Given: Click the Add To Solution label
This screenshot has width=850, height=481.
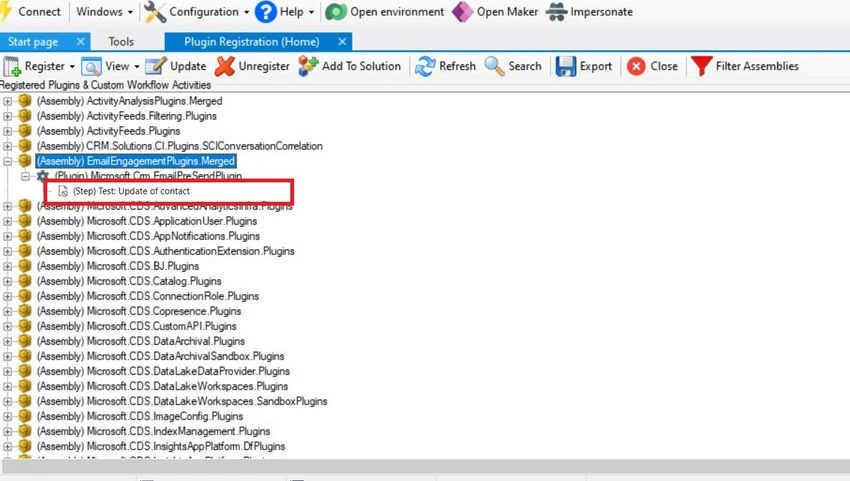Looking at the screenshot, I should pos(362,66).
